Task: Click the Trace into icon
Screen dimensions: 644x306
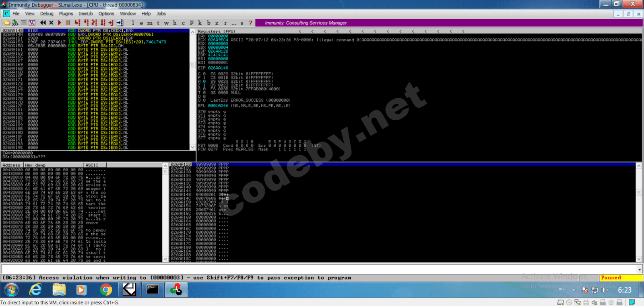Action: tap(94, 23)
